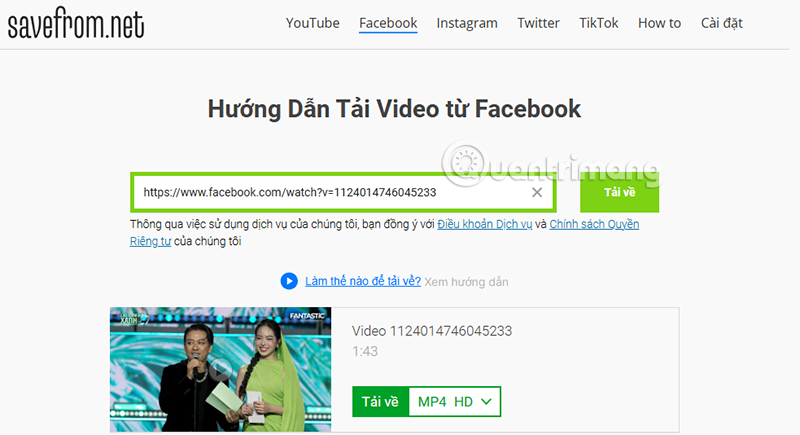
Task: Select the Facebook navigation tab
Action: click(388, 23)
